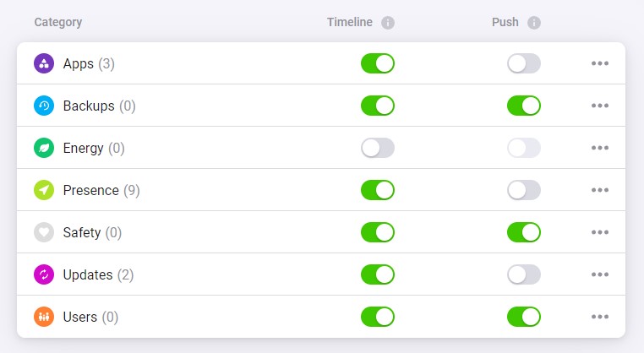Click the Presence location arrow icon
This screenshot has height=353, width=644.
pos(44,190)
